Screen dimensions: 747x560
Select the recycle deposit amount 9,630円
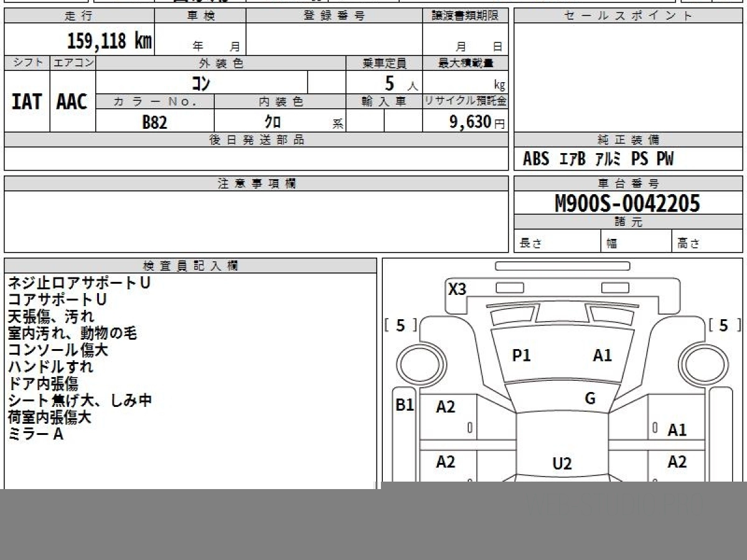[x=477, y=122]
